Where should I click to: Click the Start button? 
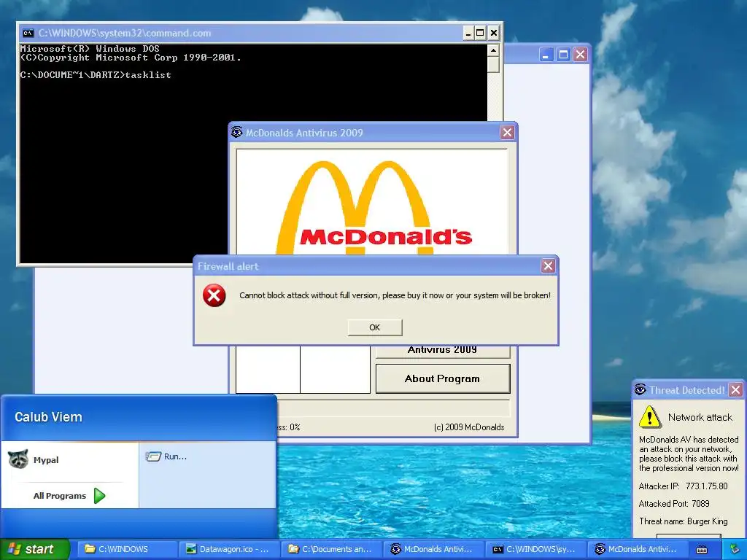[35, 550]
